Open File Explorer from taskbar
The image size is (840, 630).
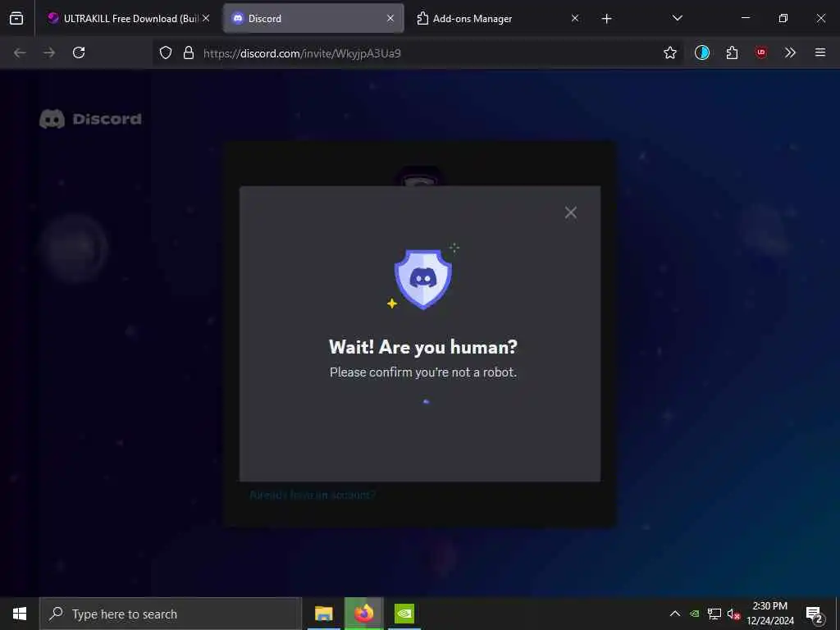[x=323, y=614]
